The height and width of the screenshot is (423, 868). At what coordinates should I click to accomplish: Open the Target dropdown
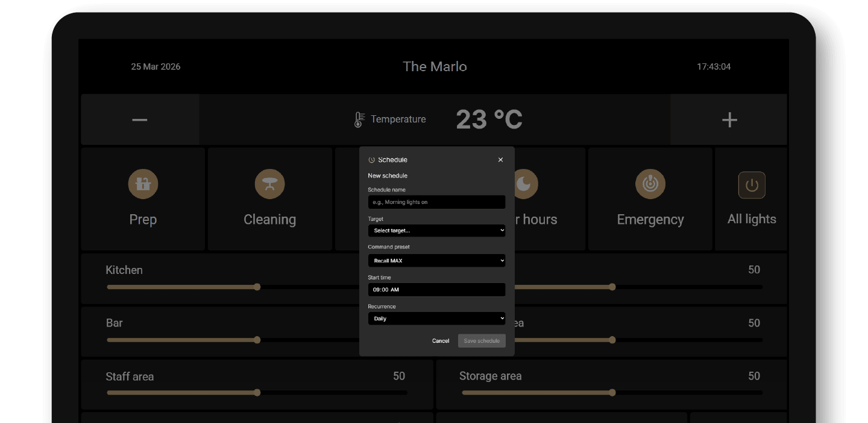436,231
